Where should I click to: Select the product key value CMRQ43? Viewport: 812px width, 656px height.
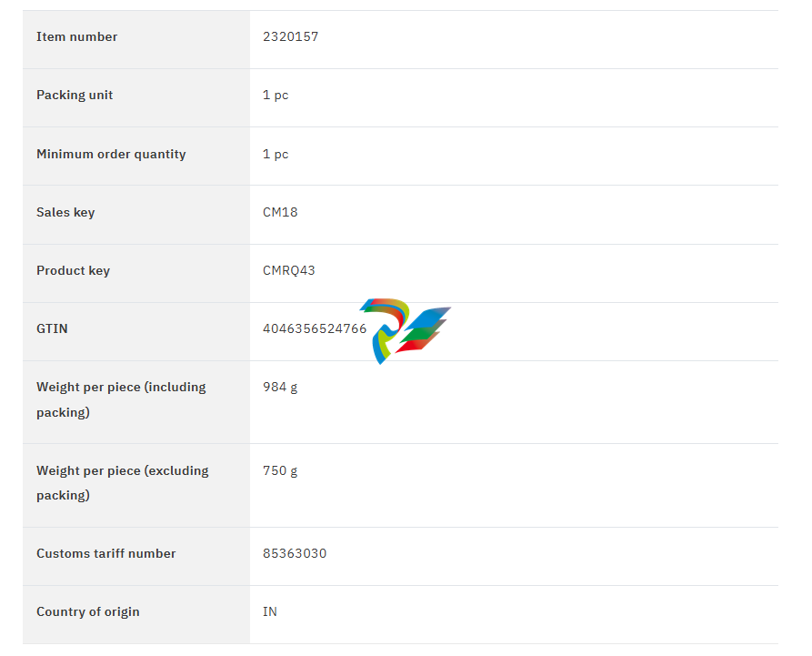coord(289,271)
